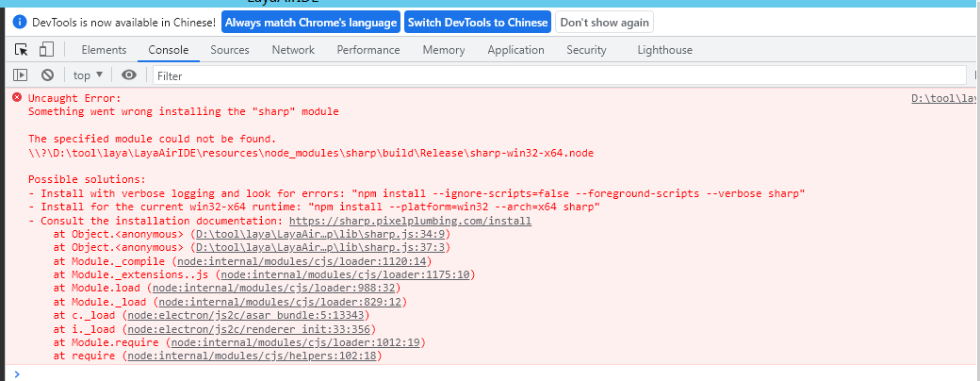The height and width of the screenshot is (381, 980).
Task: Dismiss with Don't show again button
Action: tap(603, 22)
